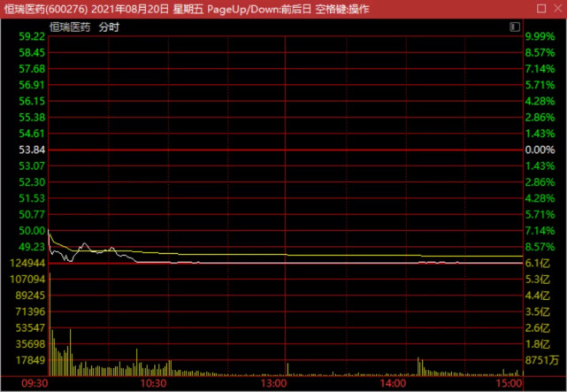Click the 空格键:操作 hint text
This screenshot has width=567, height=392.
click(x=342, y=9)
